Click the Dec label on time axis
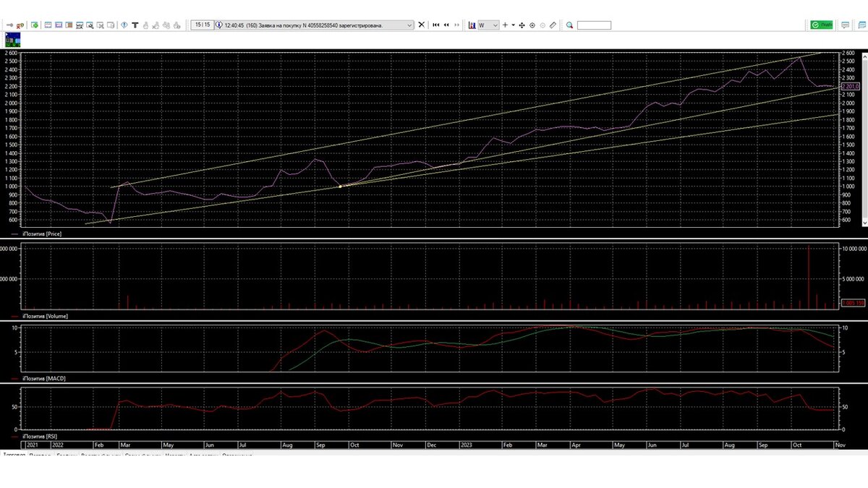This screenshot has height=488, width=868. coord(432,445)
